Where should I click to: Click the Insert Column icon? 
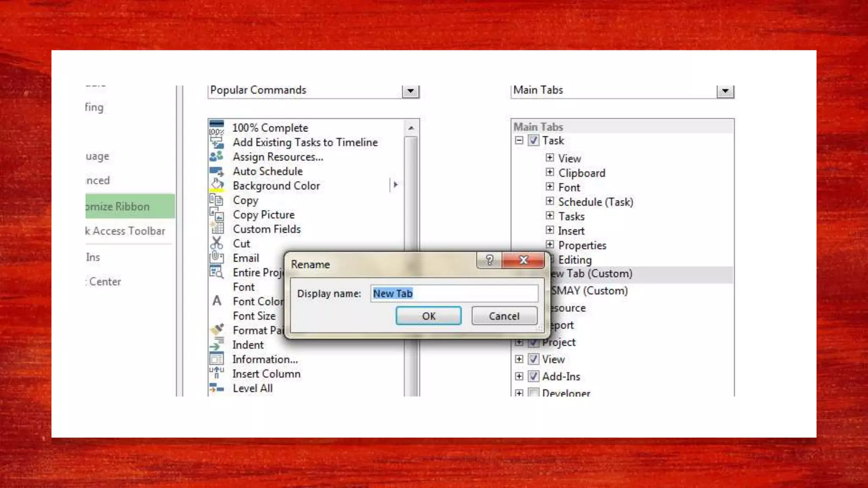(217, 373)
